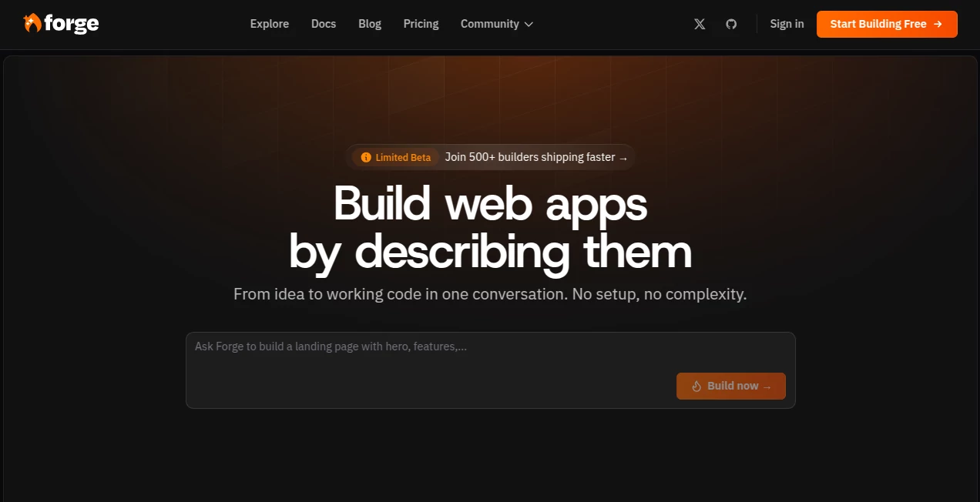Focus the Ask Forge prompt input
Viewport: 980px width, 502px height.
[490, 370]
